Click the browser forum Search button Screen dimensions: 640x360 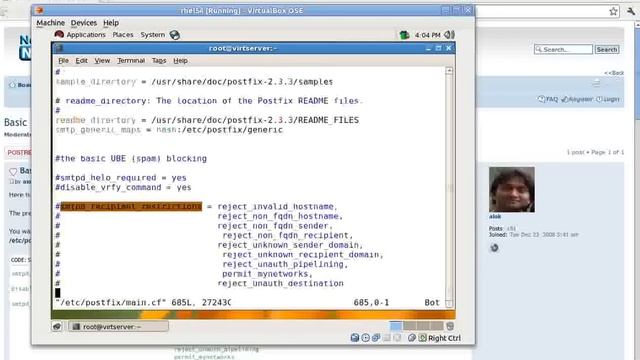(607, 49)
